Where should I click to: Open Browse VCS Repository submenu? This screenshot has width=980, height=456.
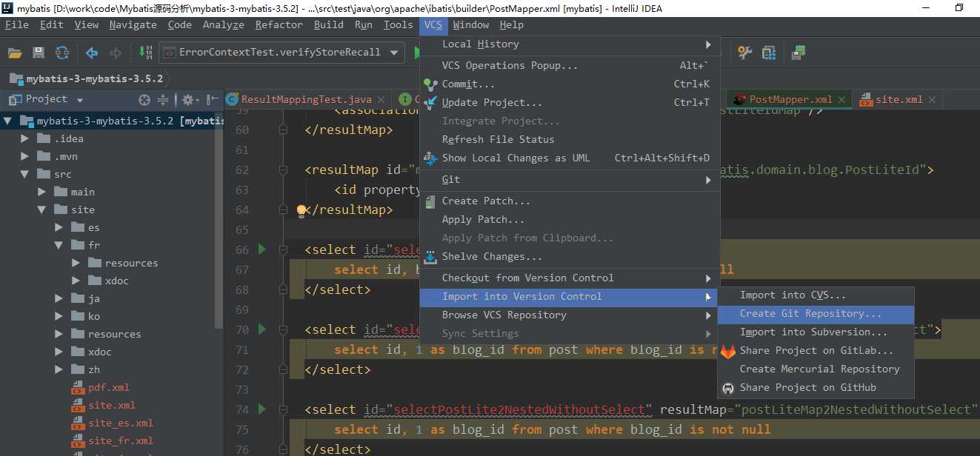coord(570,315)
